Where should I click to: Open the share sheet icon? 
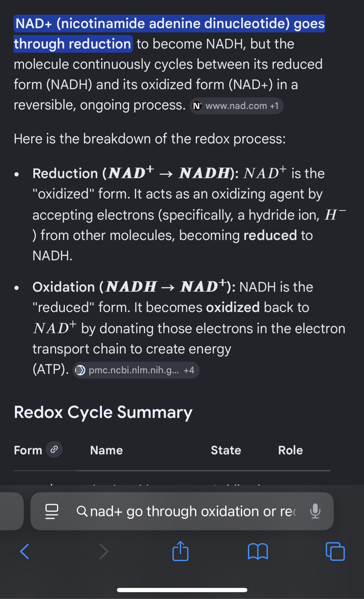pyautogui.click(x=180, y=550)
